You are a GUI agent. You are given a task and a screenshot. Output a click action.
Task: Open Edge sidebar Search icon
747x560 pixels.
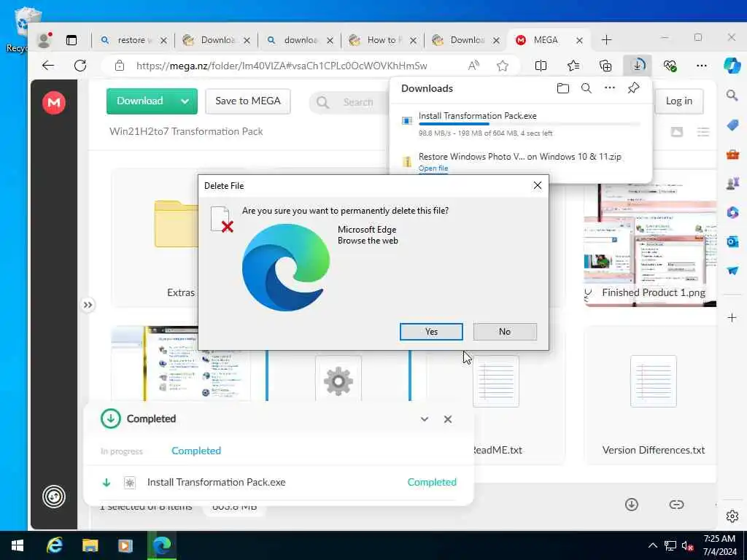[x=732, y=96]
